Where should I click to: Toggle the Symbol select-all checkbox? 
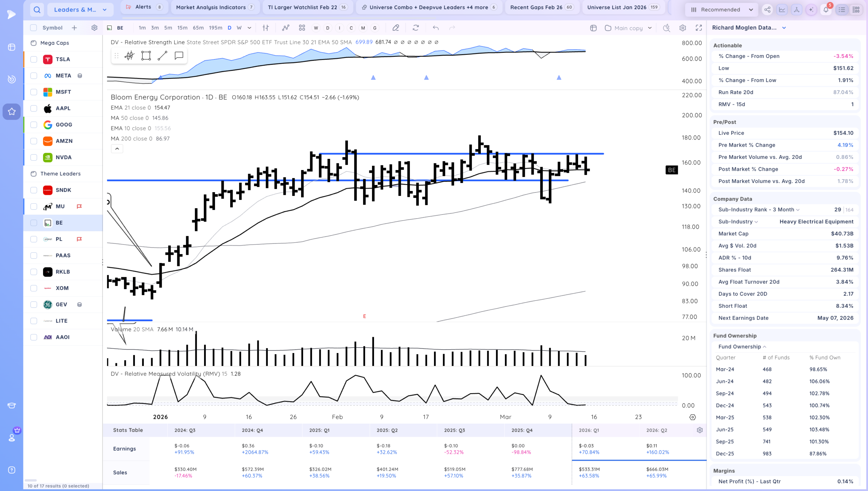click(34, 28)
